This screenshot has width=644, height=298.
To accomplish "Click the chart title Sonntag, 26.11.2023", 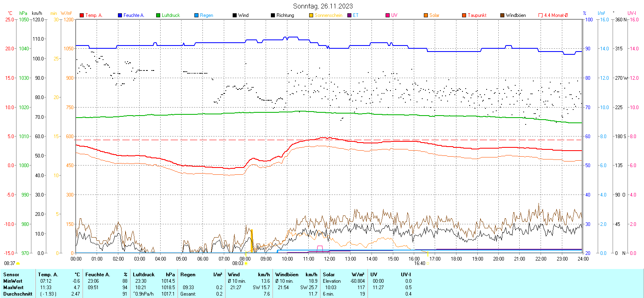I will 323,6.
